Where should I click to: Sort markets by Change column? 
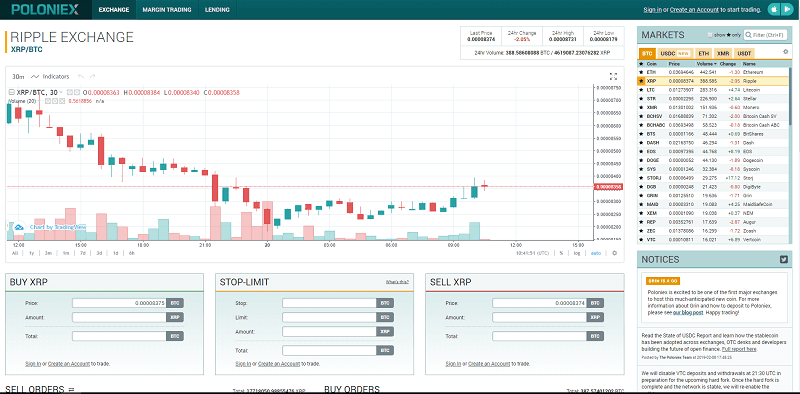[728, 64]
